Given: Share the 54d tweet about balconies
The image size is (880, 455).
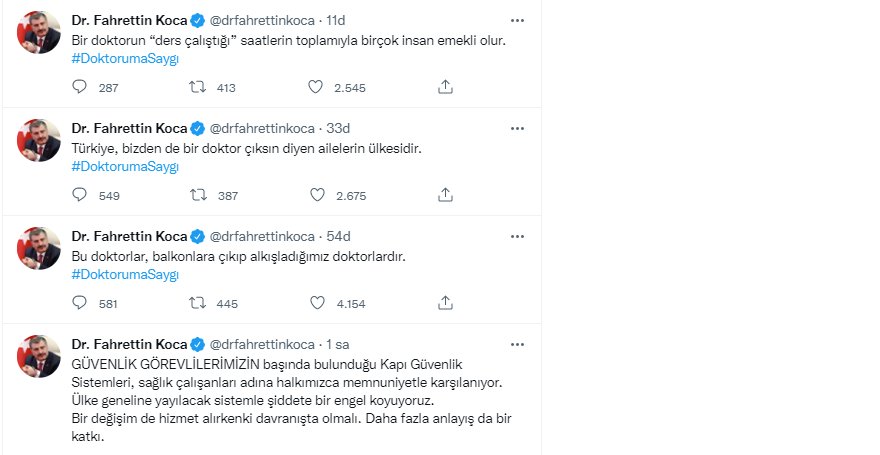Looking at the screenshot, I should (446, 302).
